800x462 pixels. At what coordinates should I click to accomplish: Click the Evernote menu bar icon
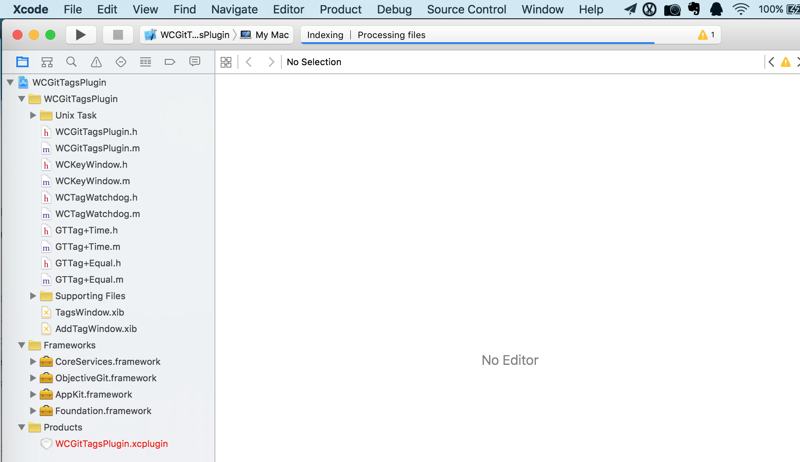pos(694,9)
